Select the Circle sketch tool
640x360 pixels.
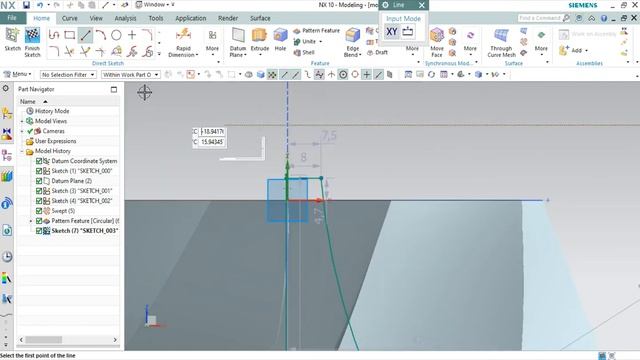click(x=116, y=35)
